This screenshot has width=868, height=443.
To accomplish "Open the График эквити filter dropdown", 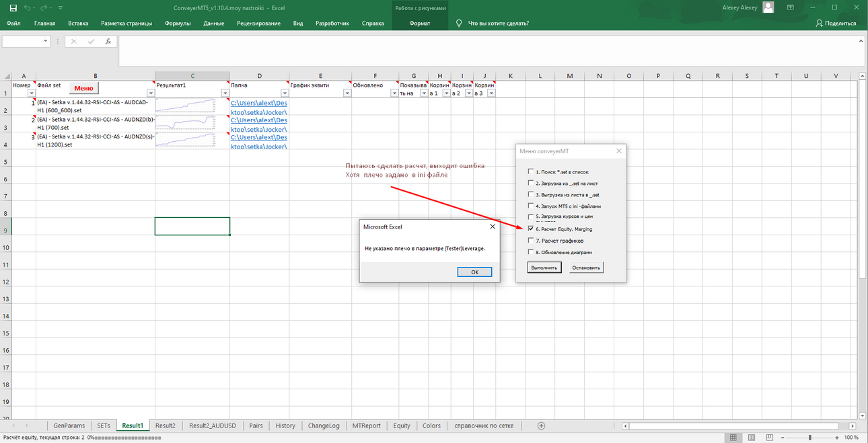I will [347, 93].
